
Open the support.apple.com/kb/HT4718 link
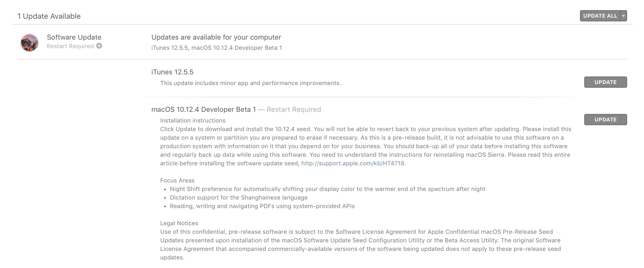pos(353,163)
